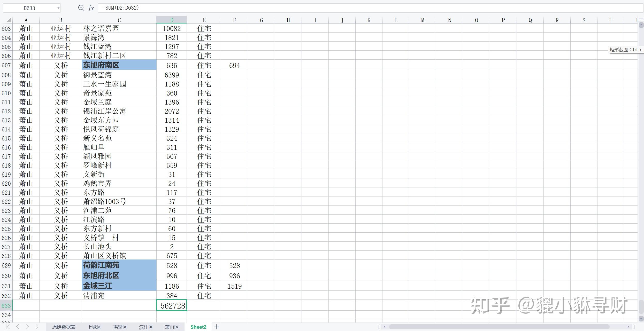Click the fx insert function icon

point(91,8)
